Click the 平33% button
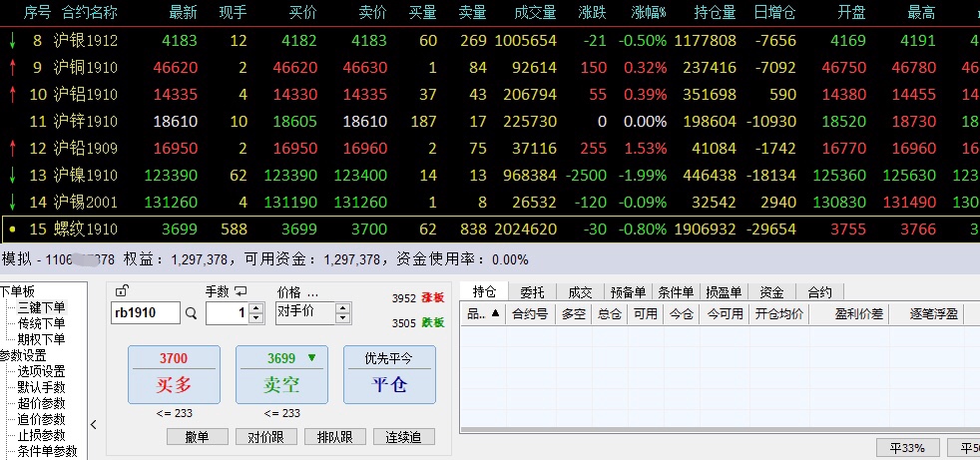This screenshot has width=980, height=460. tap(907, 448)
